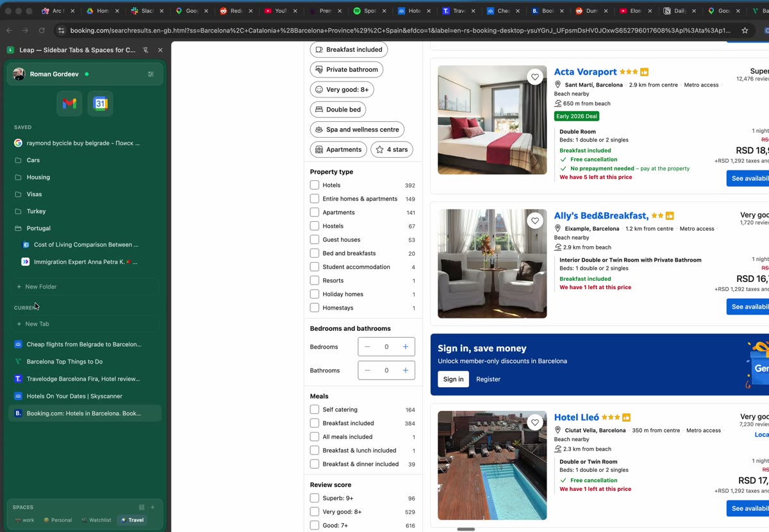Open Google Calendar shortcut in sidebar
The height and width of the screenshot is (532, 769).
pyautogui.click(x=101, y=104)
